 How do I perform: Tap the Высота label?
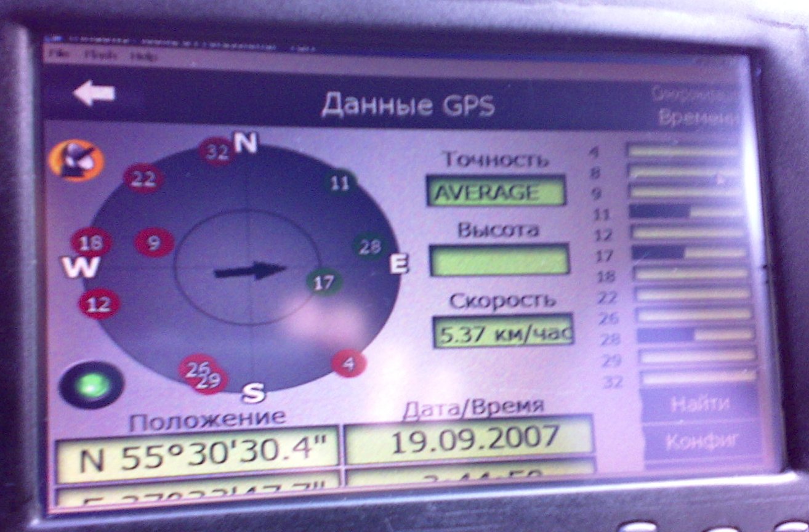point(498,230)
